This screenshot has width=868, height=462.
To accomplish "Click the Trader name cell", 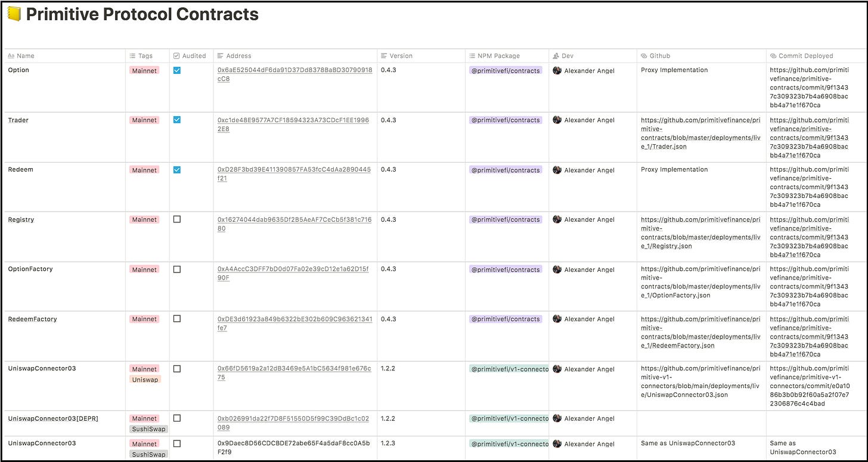I will [64, 137].
